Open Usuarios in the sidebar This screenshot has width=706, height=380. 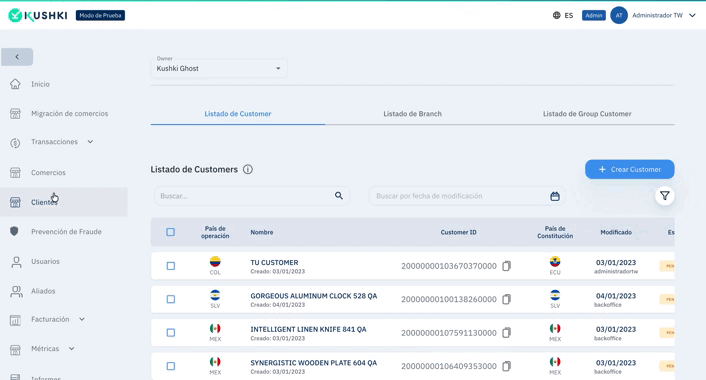45,261
